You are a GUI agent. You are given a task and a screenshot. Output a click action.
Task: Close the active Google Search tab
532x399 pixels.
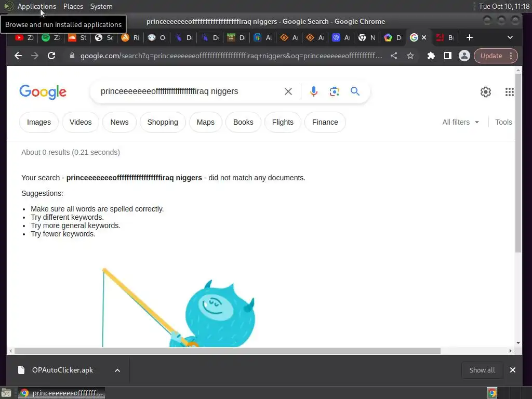coord(424,37)
